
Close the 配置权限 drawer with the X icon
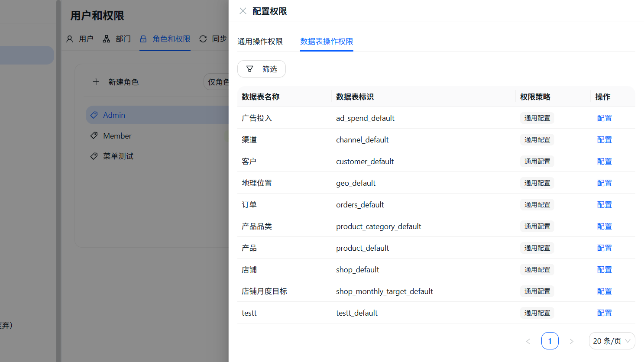tap(243, 11)
